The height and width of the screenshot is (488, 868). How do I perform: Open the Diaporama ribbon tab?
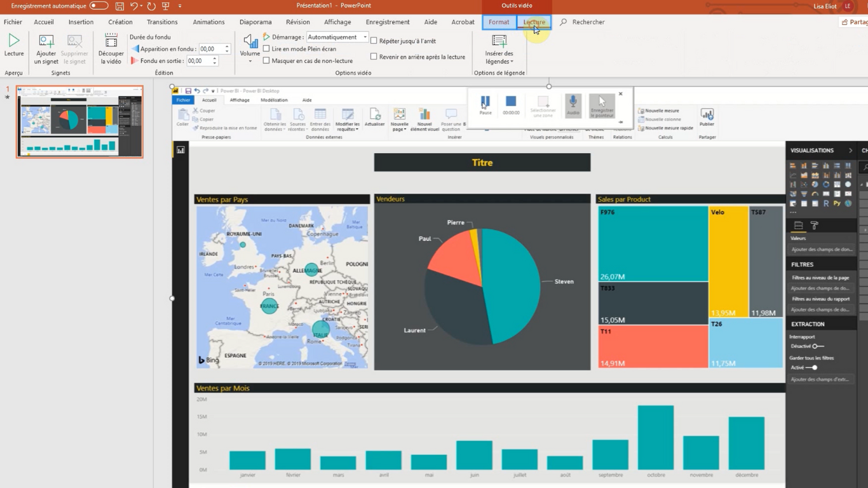pyautogui.click(x=255, y=22)
